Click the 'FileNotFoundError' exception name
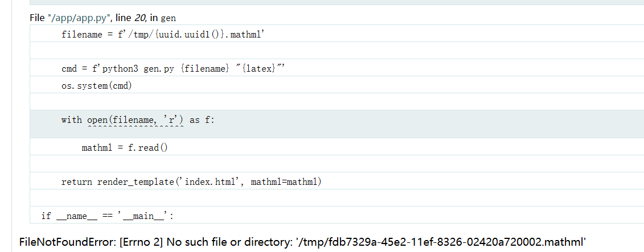The image size is (644, 252). pyautogui.click(x=67, y=243)
